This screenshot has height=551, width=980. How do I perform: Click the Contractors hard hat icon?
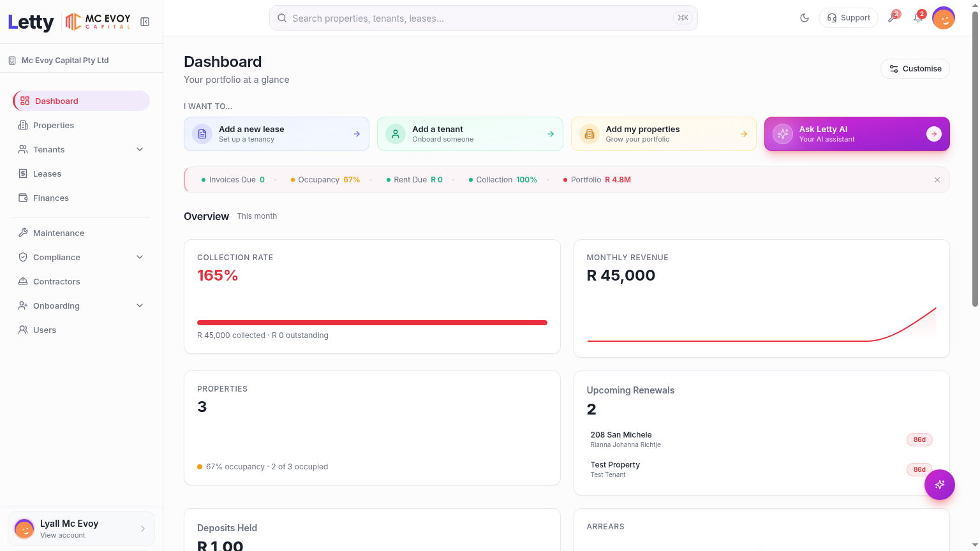click(23, 281)
